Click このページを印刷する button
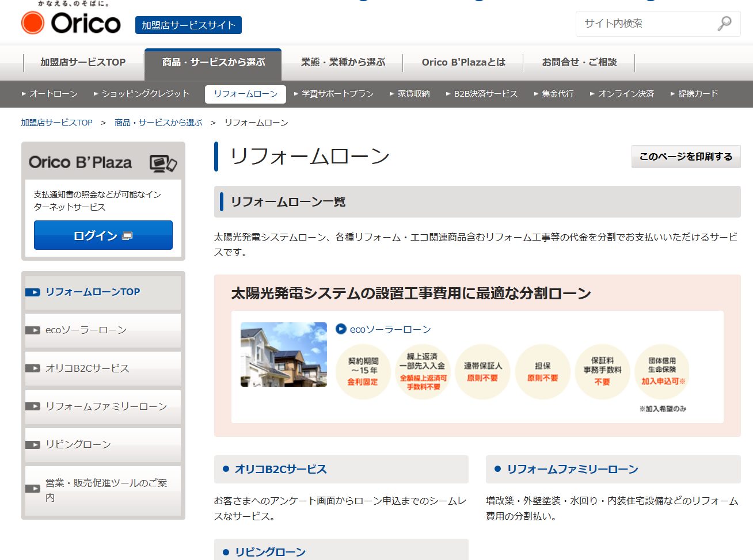This screenshot has height=560, width=753. click(x=686, y=157)
